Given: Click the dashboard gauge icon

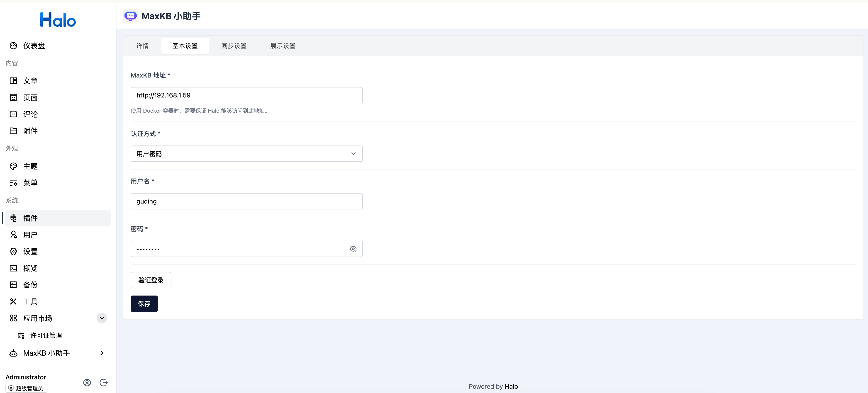Looking at the screenshot, I should (x=13, y=46).
